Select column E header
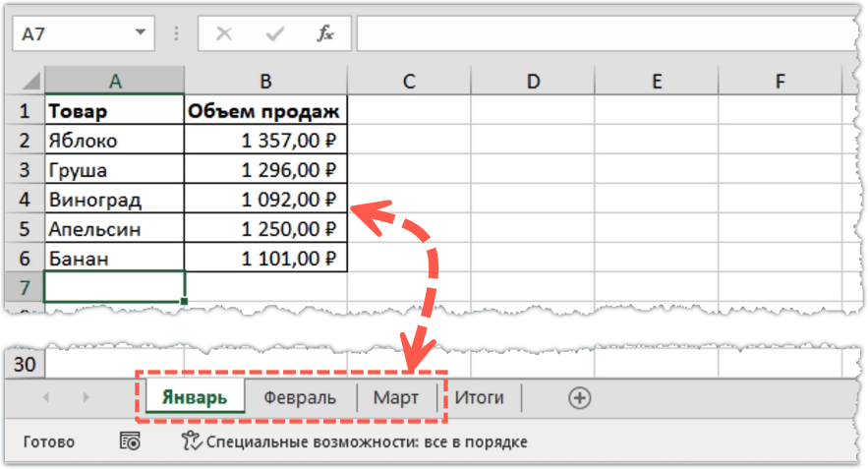868x469 pixels. pos(657,81)
